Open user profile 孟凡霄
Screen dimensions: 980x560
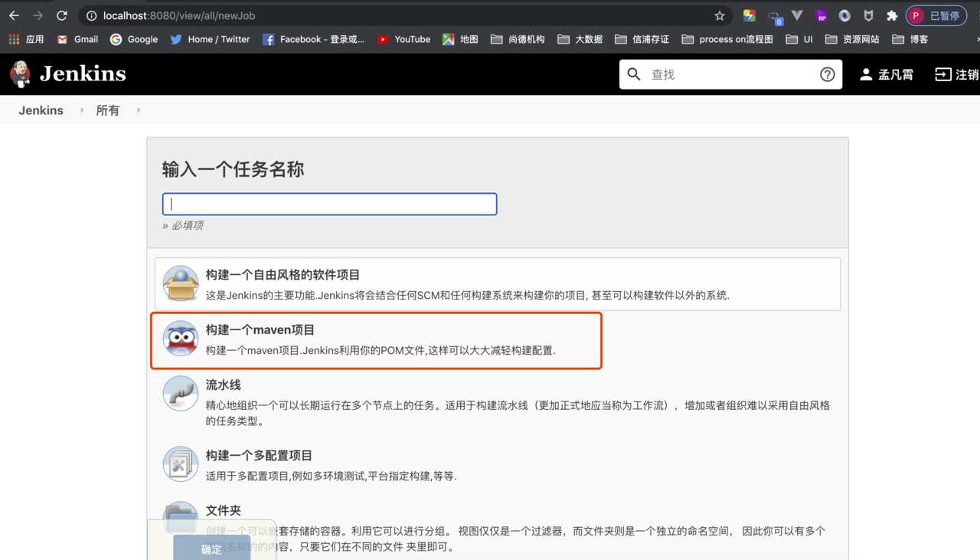click(x=887, y=74)
